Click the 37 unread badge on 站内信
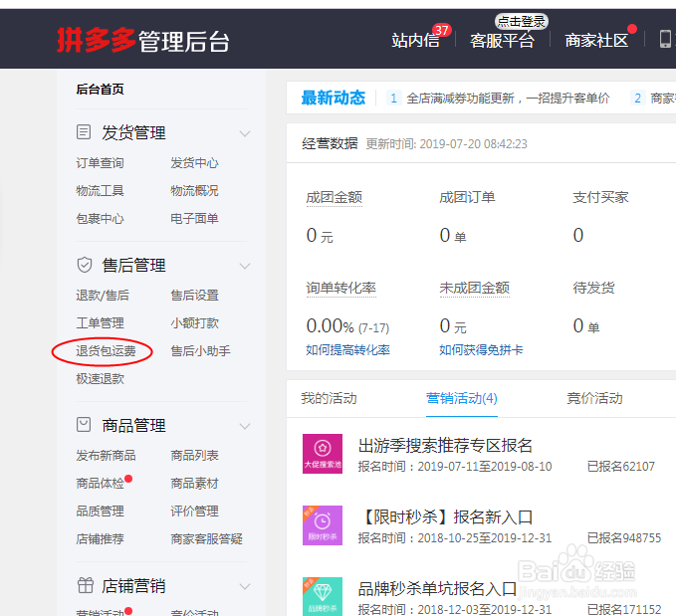The width and height of the screenshot is (676, 616). tap(441, 30)
